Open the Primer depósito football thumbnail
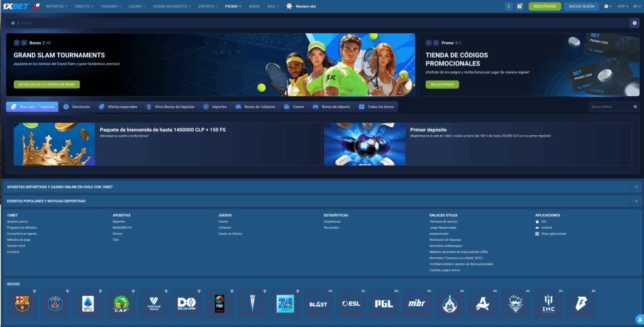The width and height of the screenshot is (644, 327). click(x=365, y=144)
